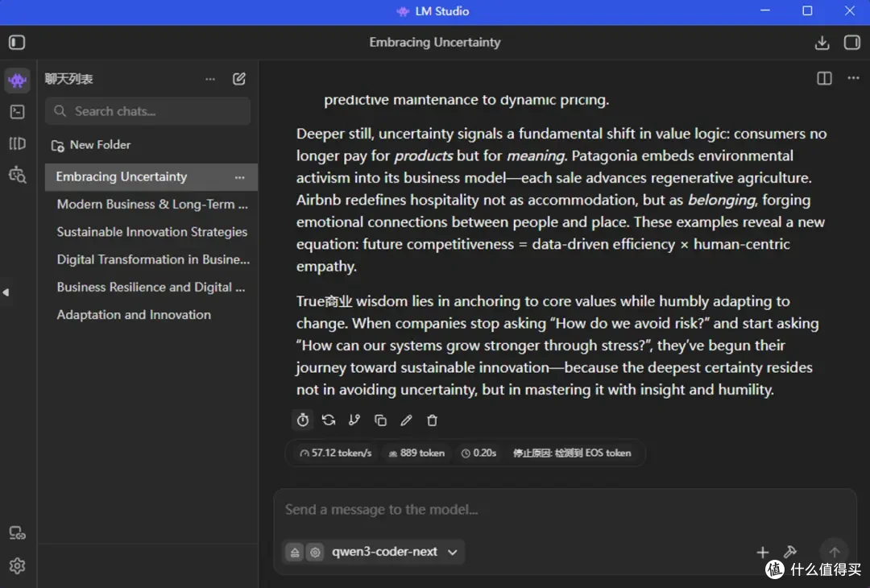Viewport: 870px width, 588px height.
Task: Edit the assistant message with the pencil
Action: point(406,420)
